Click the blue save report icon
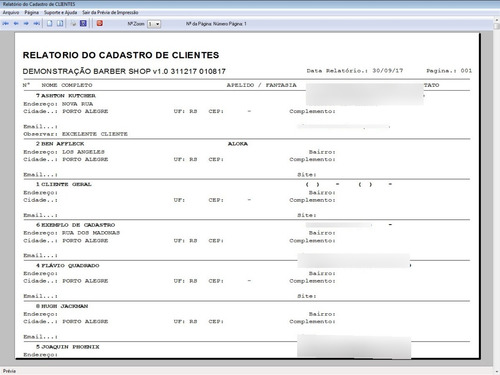 tap(83, 23)
